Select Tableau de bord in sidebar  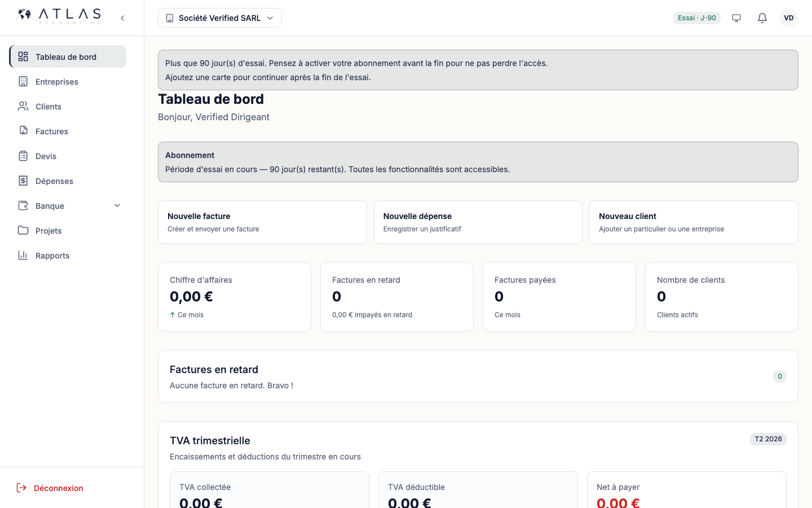(x=68, y=56)
